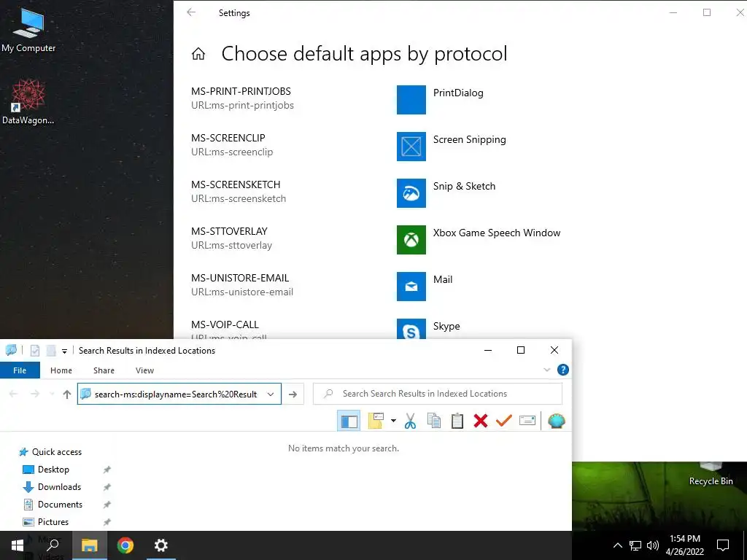The width and height of the screenshot is (747, 560).
Task: Open Customize Quick Access Toolbar dropdown
Action: coord(64,351)
